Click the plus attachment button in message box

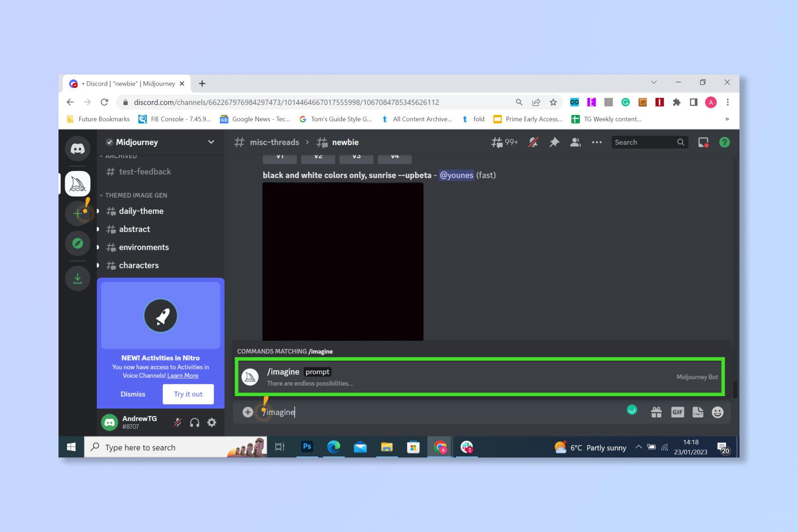click(x=247, y=412)
